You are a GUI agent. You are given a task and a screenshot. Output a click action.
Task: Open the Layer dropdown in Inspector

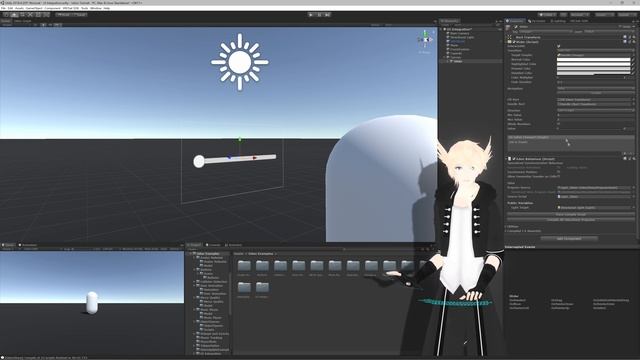click(609, 31)
